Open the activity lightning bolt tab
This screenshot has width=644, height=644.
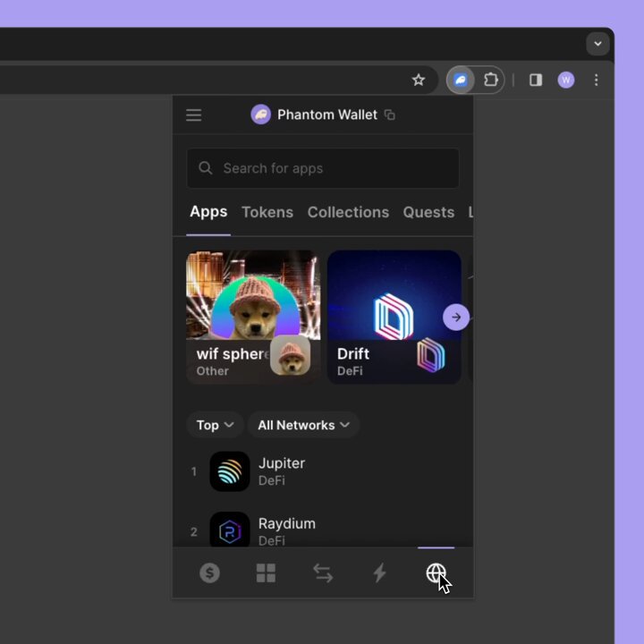pyautogui.click(x=379, y=573)
